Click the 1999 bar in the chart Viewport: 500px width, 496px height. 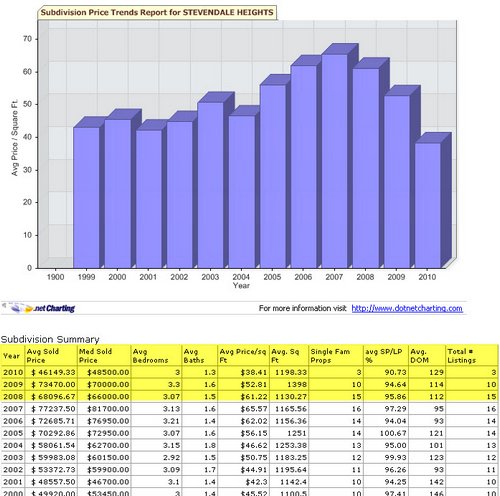coord(86,198)
